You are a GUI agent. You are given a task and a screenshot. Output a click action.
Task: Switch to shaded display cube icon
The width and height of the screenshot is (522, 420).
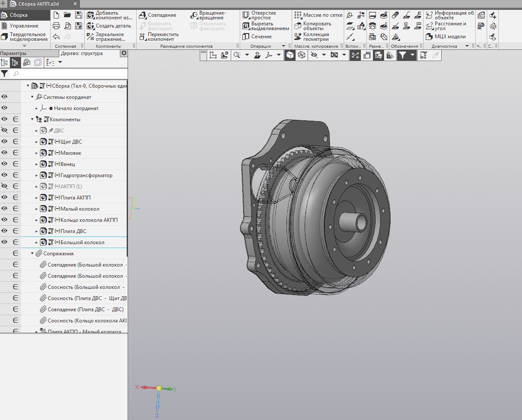290,55
